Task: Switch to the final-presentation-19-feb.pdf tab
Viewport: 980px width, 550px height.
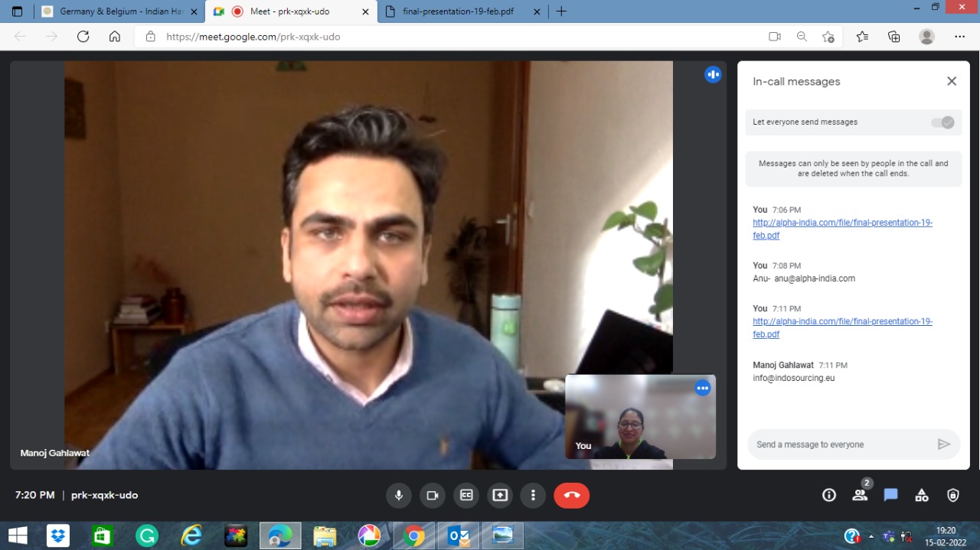Action: tap(458, 11)
